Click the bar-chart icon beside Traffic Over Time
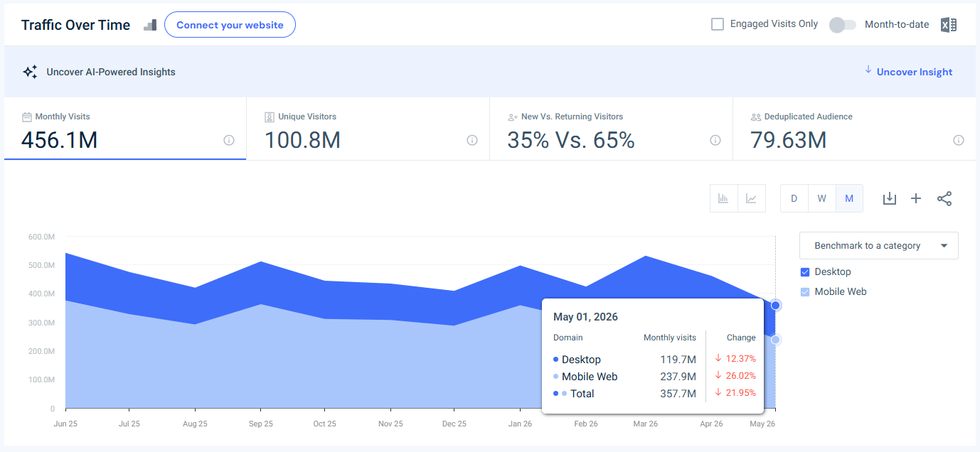Viewport: 980px width, 452px height. click(150, 25)
